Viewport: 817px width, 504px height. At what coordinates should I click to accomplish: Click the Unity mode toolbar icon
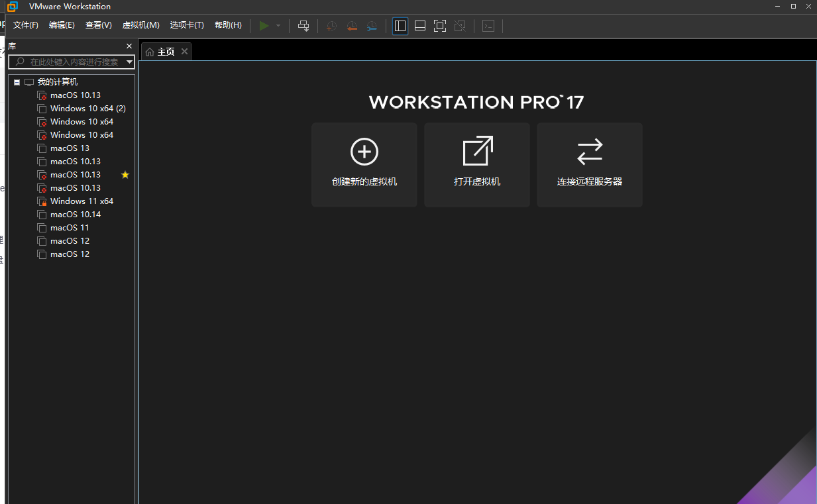click(460, 26)
